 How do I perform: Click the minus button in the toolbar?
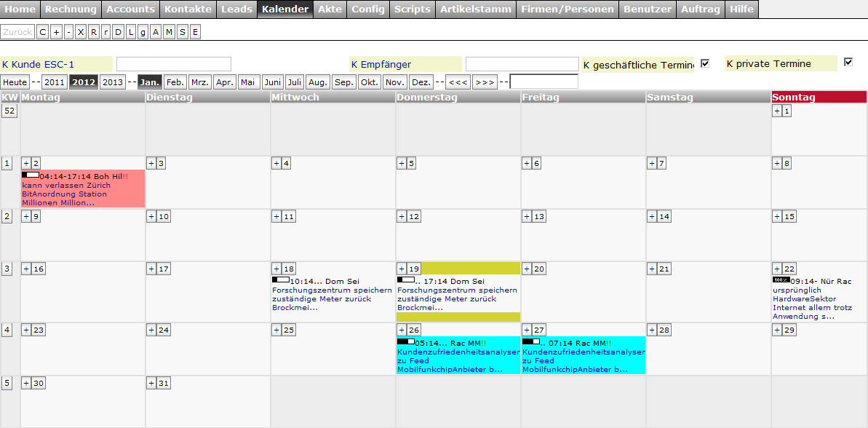(x=68, y=32)
